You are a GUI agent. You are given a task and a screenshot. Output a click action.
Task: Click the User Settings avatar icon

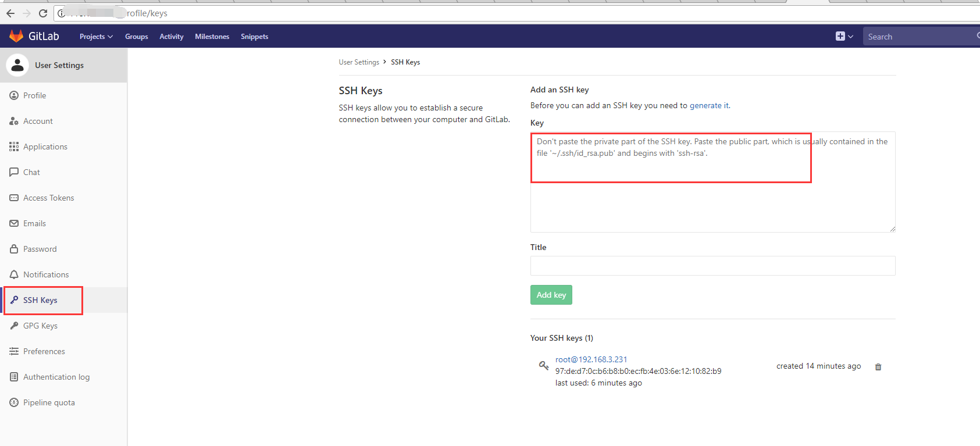[x=17, y=65]
